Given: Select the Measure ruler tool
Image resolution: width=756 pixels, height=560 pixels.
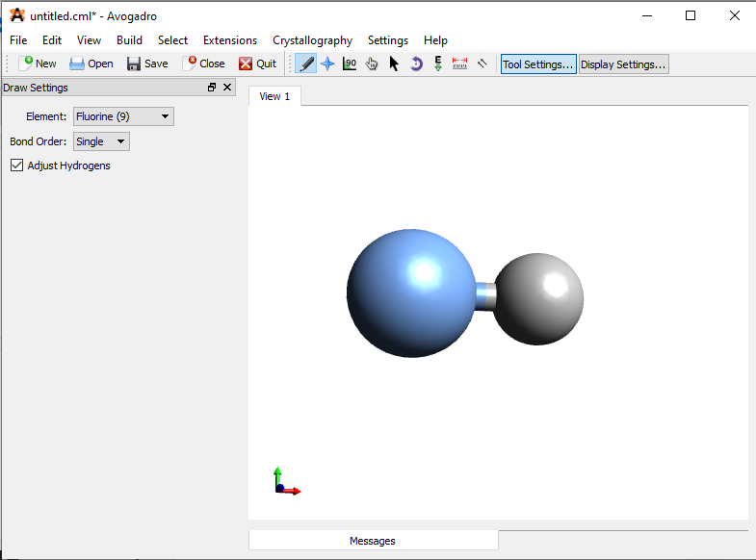Looking at the screenshot, I should point(459,64).
